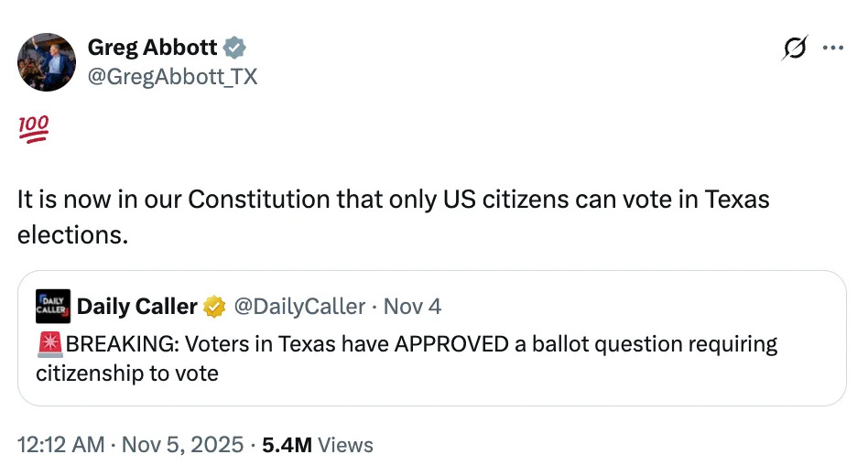The image size is (868, 476).
Task: Click the 5.4M view count
Action: point(287,445)
